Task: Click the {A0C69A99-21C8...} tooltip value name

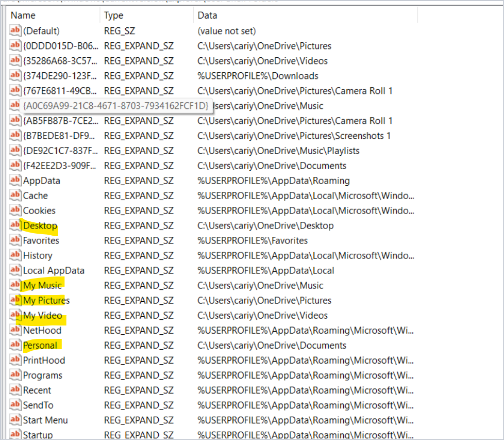Action: [116, 106]
